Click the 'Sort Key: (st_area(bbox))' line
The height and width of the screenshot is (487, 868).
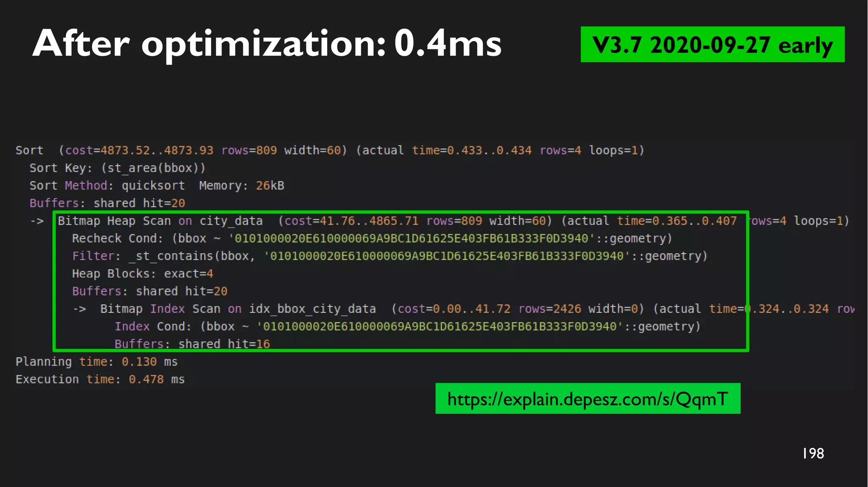(117, 168)
